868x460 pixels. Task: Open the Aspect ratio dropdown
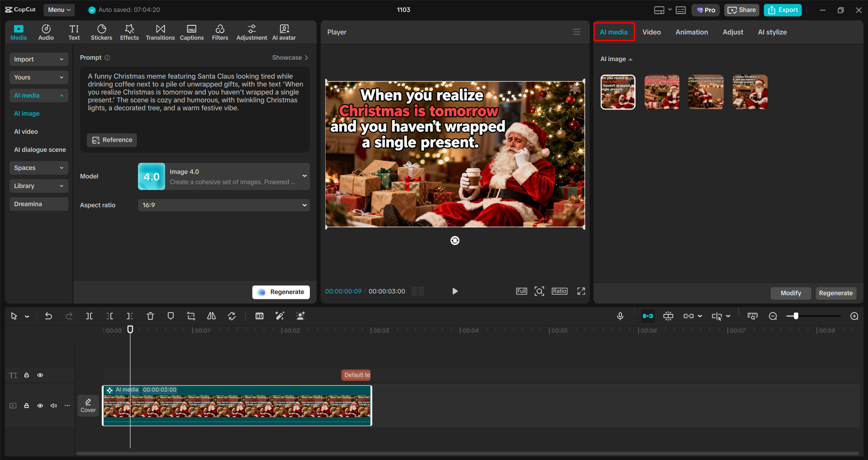223,205
